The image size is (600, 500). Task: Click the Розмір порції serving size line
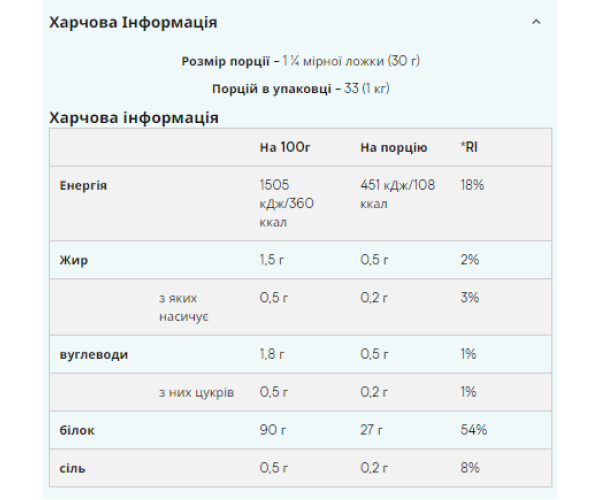click(300, 61)
